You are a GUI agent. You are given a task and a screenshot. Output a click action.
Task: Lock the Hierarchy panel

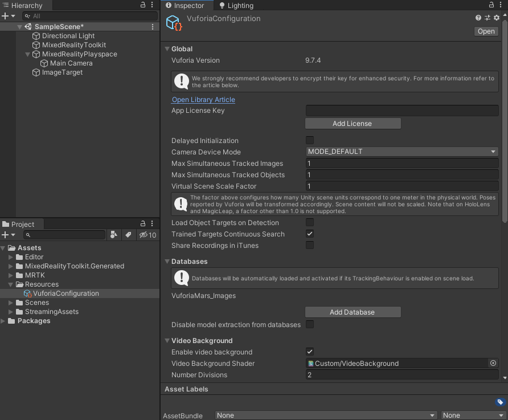(143, 5)
